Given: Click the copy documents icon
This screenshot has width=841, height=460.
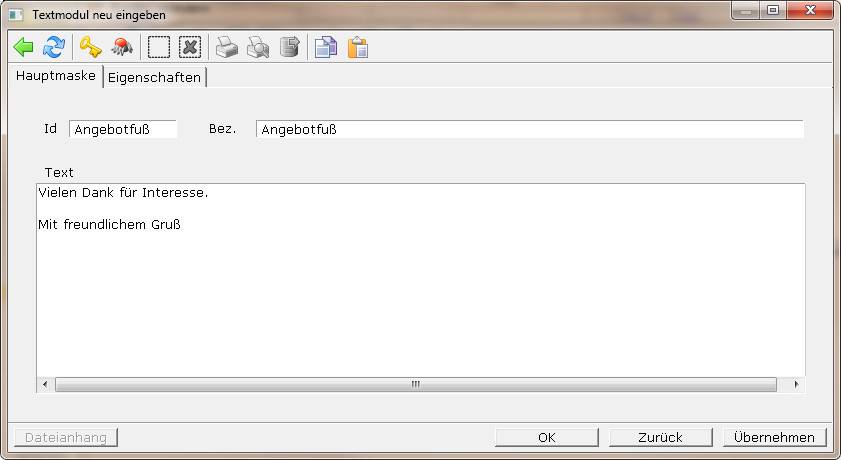Looking at the screenshot, I should pyautogui.click(x=325, y=47).
